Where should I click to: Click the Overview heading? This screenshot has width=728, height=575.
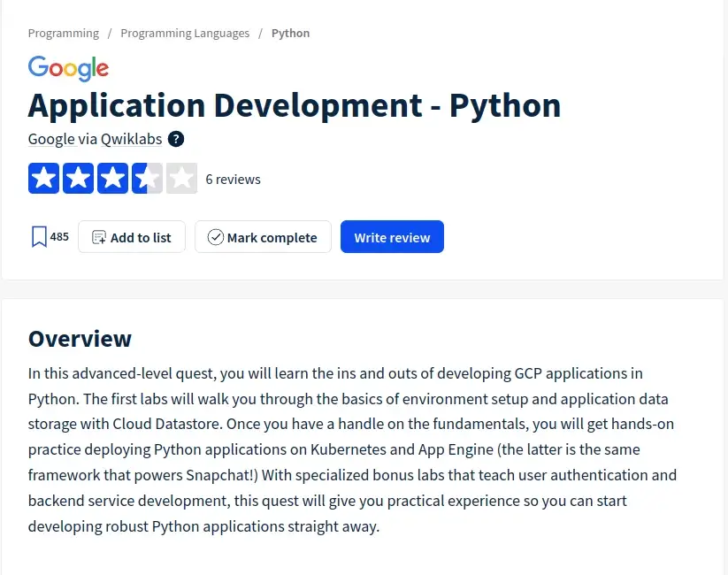point(80,339)
